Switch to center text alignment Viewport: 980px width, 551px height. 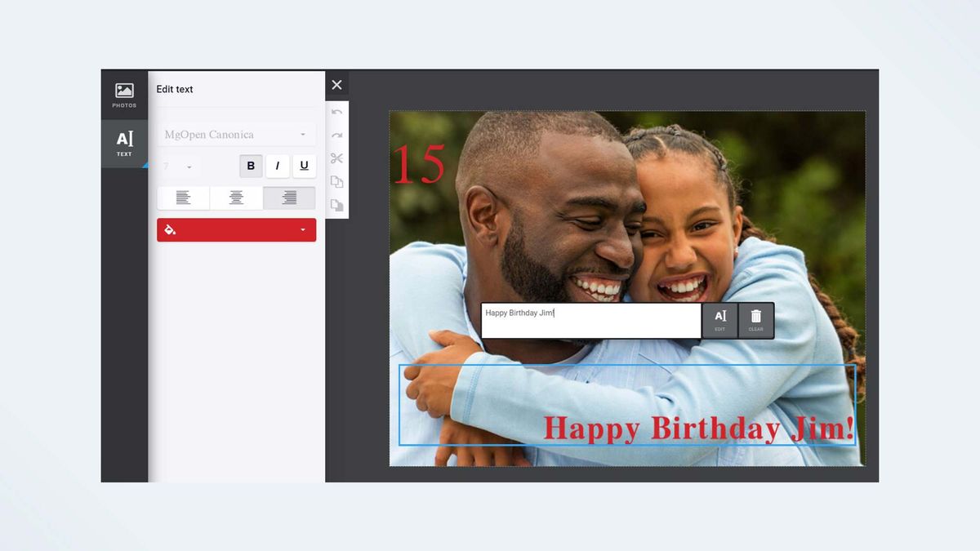(x=236, y=197)
